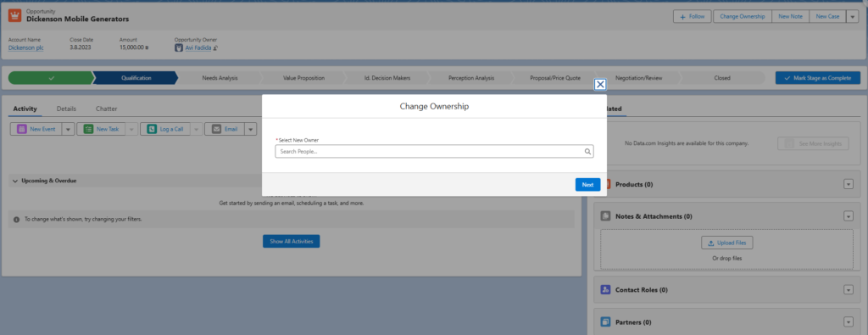The image size is (868, 335).
Task: Click the Upload Files button
Action: coord(726,243)
